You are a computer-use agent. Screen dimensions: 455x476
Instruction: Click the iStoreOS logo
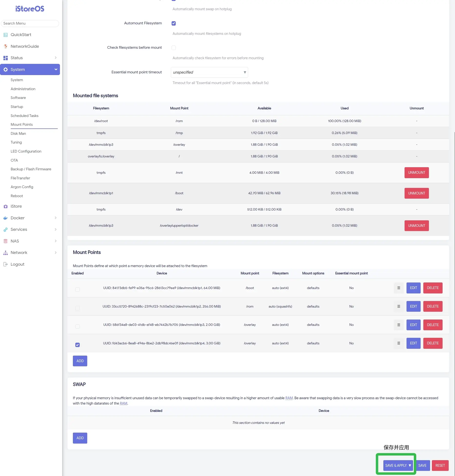(x=30, y=9)
